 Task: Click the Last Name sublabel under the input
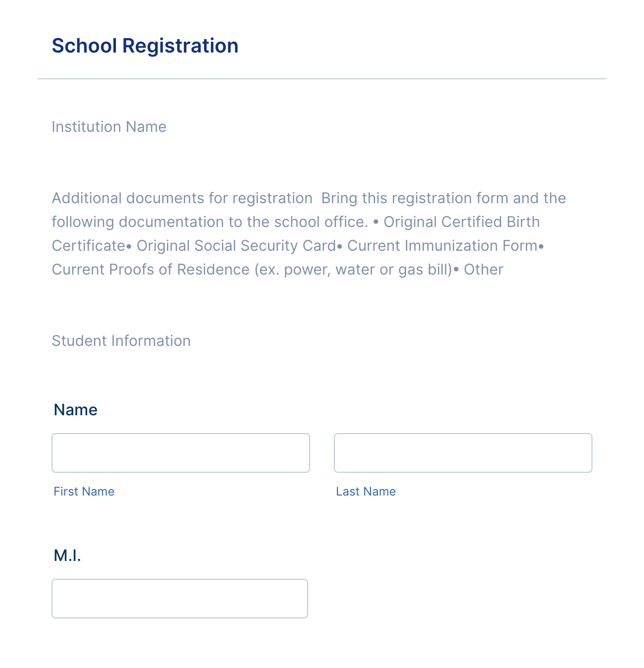pos(366,492)
